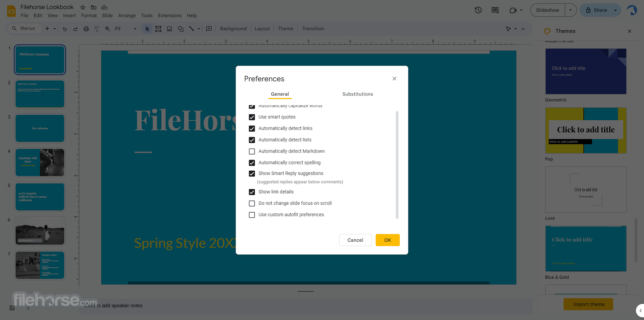Open the Slideshow options dropdown arrow
The width and height of the screenshot is (644, 320).
pyautogui.click(x=571, y=10)
